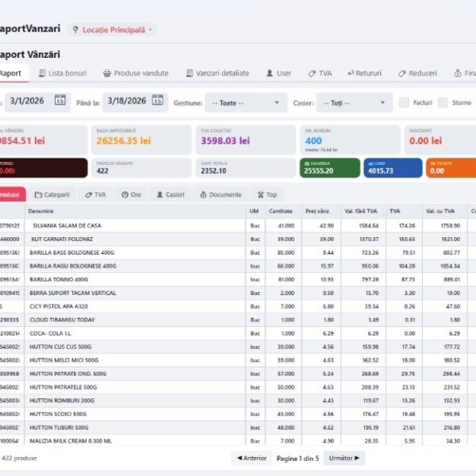
Task: Open the Vanzari detaliate tab
Action: click(217, 73)
